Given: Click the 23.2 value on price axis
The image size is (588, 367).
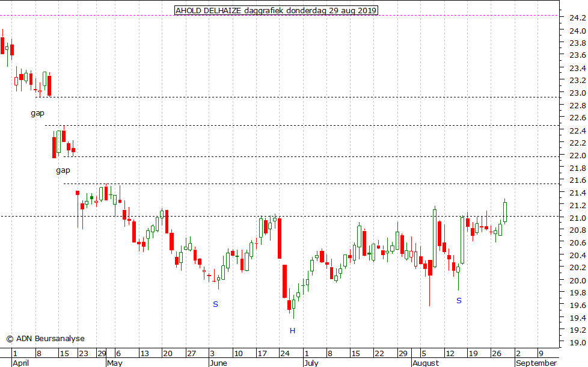Looking at the screenshot, I should click(578, 81).
